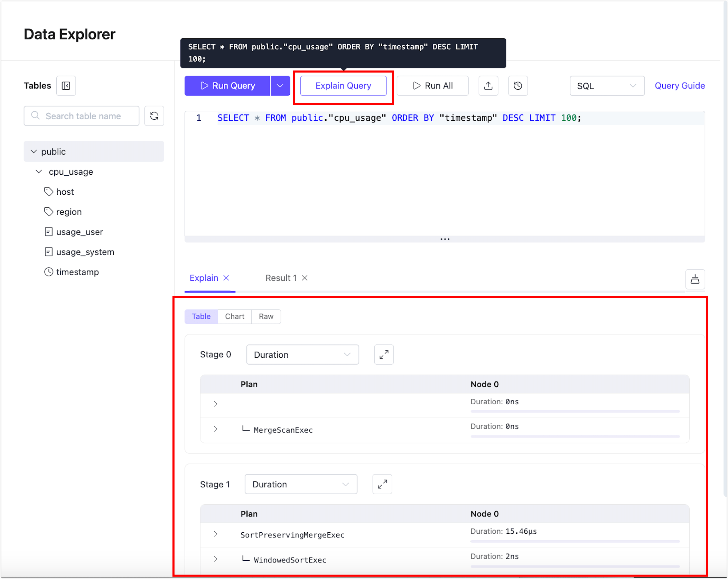728x579 pixels.
Task: Click the Explain Query button
Action: (x=343, y=86)
